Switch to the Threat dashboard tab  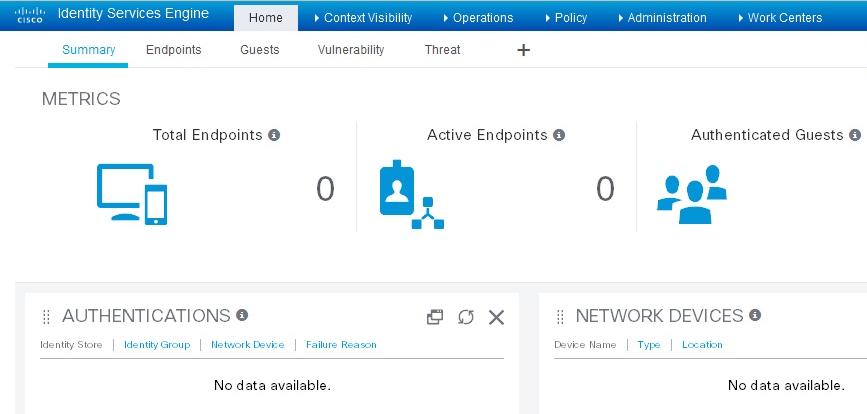(442, 50)
